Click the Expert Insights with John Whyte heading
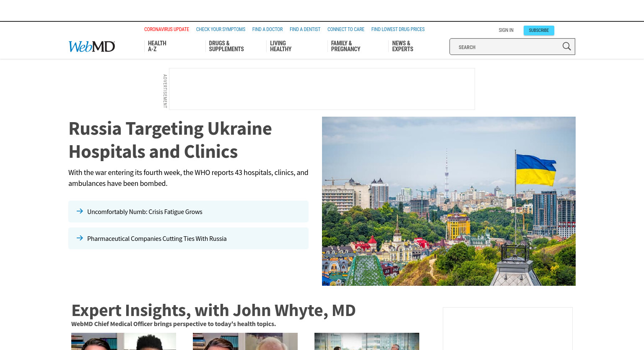Image resolution: width=644 pixels, height=350 pixels. (213, 311)
